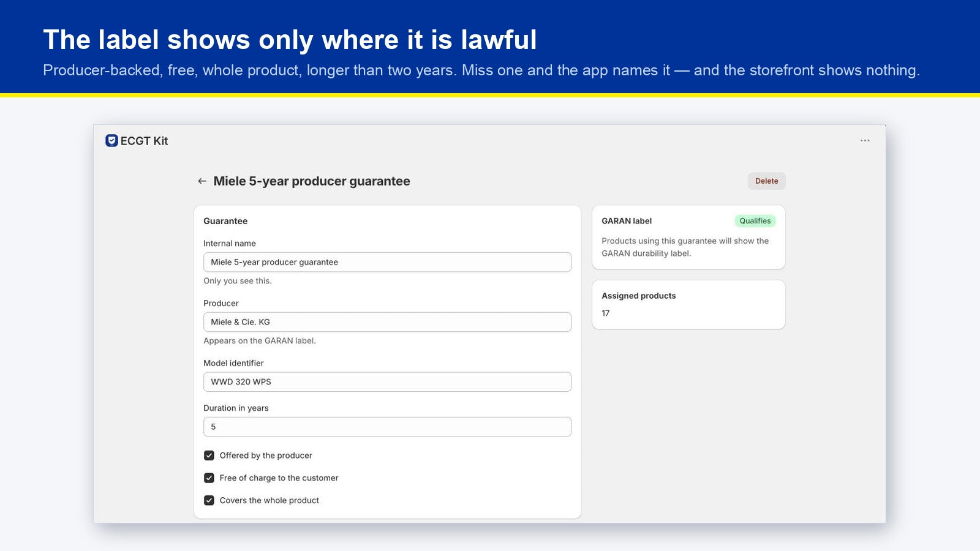Click the GARAN durability label description text
Screen dimensions: 980x551
click(x=685, y=247)
